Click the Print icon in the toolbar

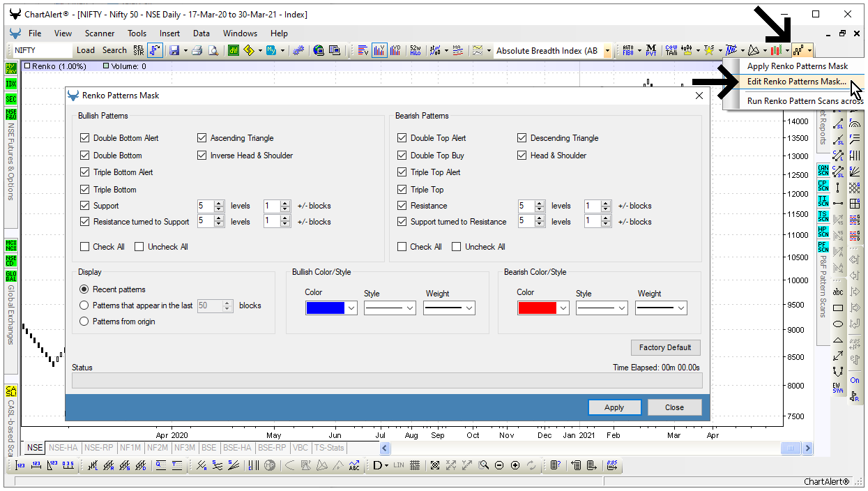[197, 50]
